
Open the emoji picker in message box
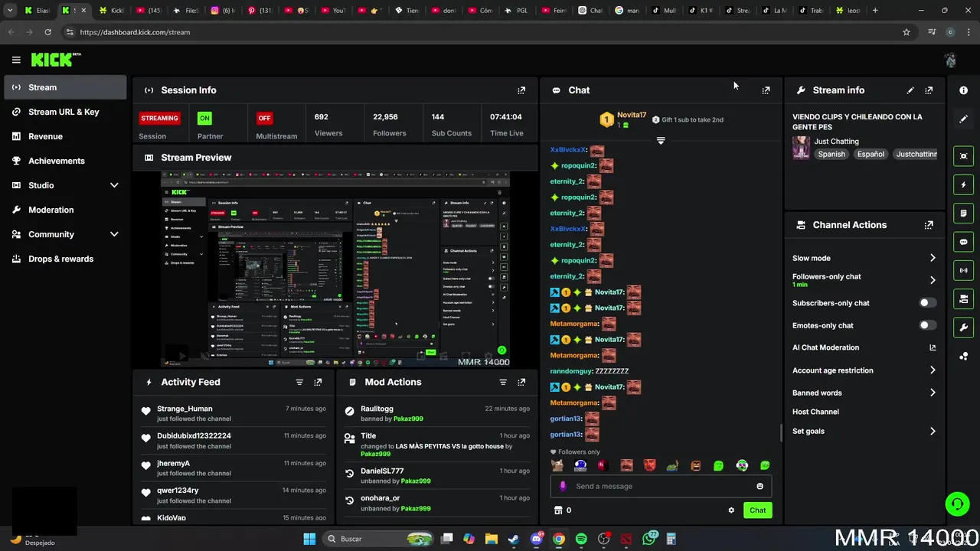tap(759, 486)
